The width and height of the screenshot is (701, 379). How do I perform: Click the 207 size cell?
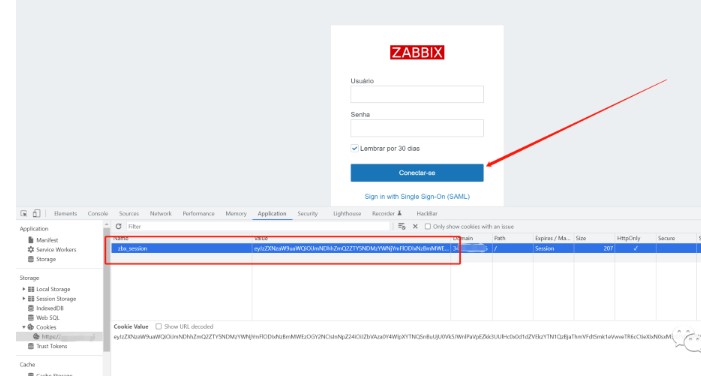pyautogui.click(x=594, y=248)
